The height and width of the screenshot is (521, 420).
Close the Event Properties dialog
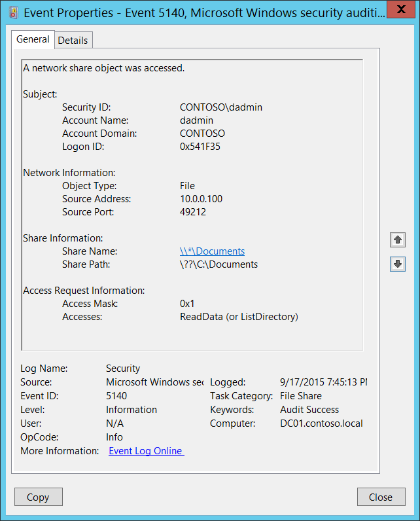click(381, 497)
